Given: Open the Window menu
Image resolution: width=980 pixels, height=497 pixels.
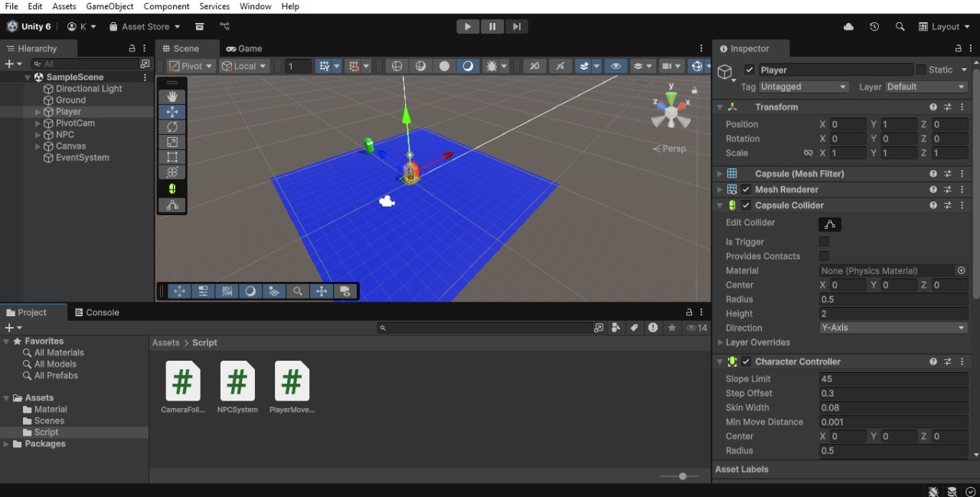Looking at the screenshot, I should coord(256,6).
